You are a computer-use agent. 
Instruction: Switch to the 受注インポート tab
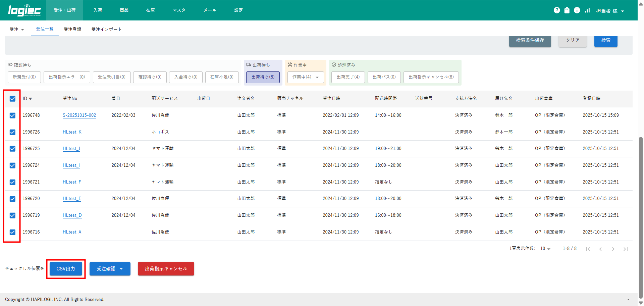click(106, 29)
